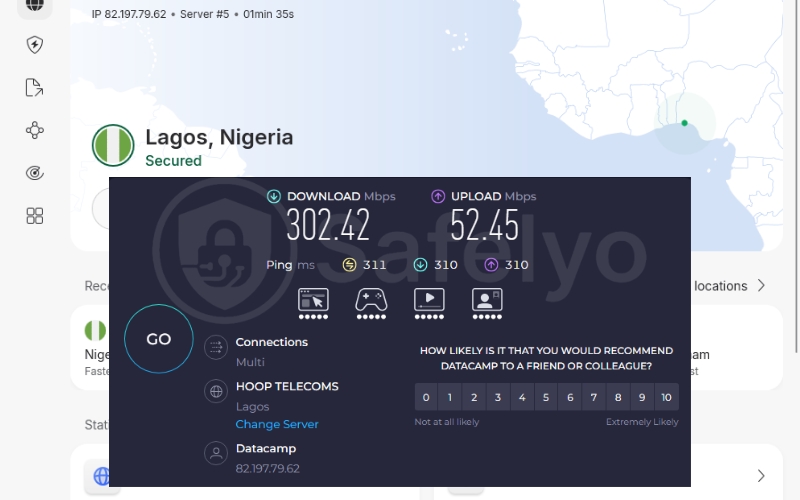Rate recommendation 6
This screenshot has width=800, height=500.
point(570,397)
